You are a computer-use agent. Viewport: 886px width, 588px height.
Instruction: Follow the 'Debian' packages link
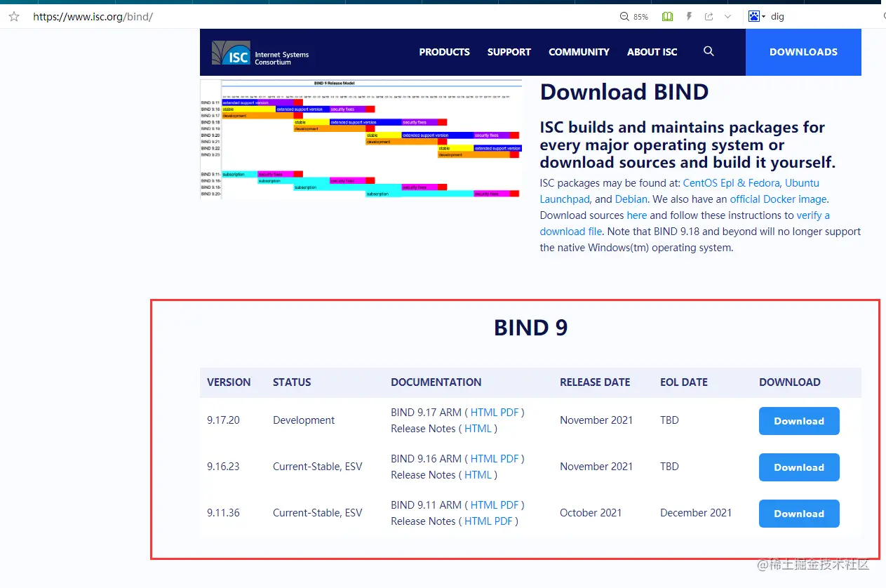pyautogui.click(x=631, y=199)
